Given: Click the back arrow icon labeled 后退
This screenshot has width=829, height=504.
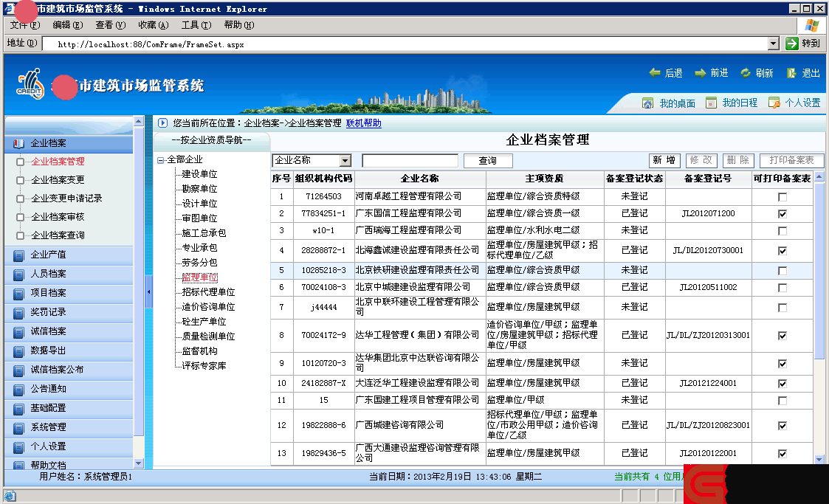Looking at the screenshot, I should click(x=655, y=73).
